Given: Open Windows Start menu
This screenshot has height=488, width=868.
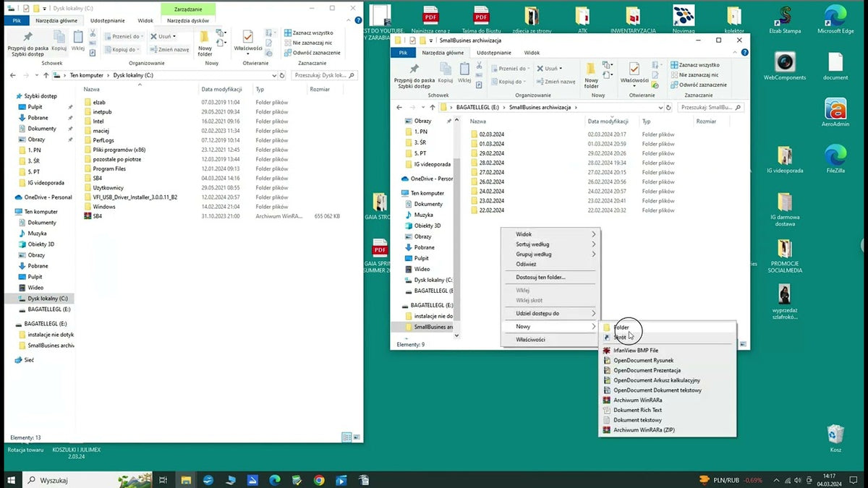Looking at the screenshot, I should click(x=12, y=480).
